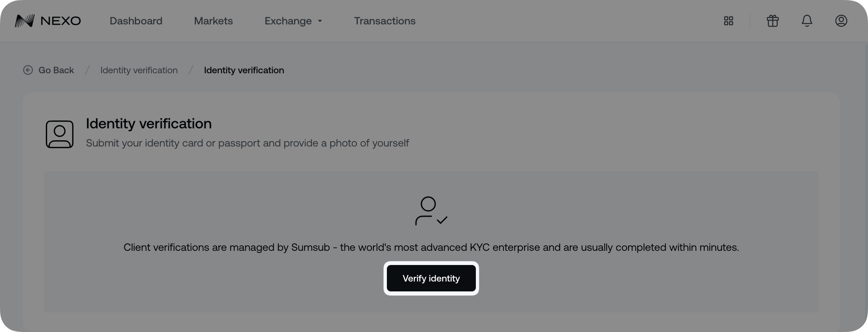The image size is (868, 332).
Task: Click the Identity verification heading
Action: click(x=149, y=123)
